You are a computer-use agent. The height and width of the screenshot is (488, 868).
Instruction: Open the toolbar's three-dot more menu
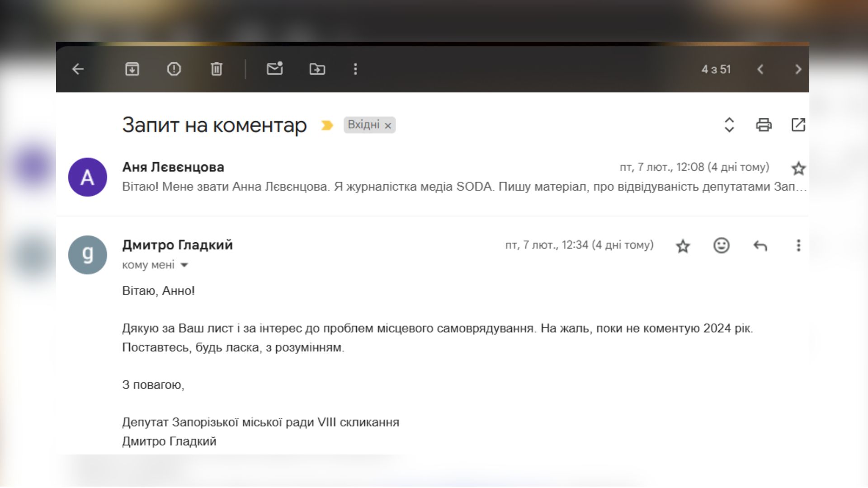coord(355,69)
